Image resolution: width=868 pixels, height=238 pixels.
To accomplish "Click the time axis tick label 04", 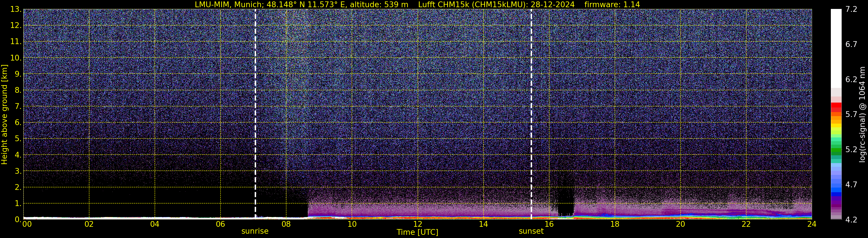I will click(x=155, y=224).
